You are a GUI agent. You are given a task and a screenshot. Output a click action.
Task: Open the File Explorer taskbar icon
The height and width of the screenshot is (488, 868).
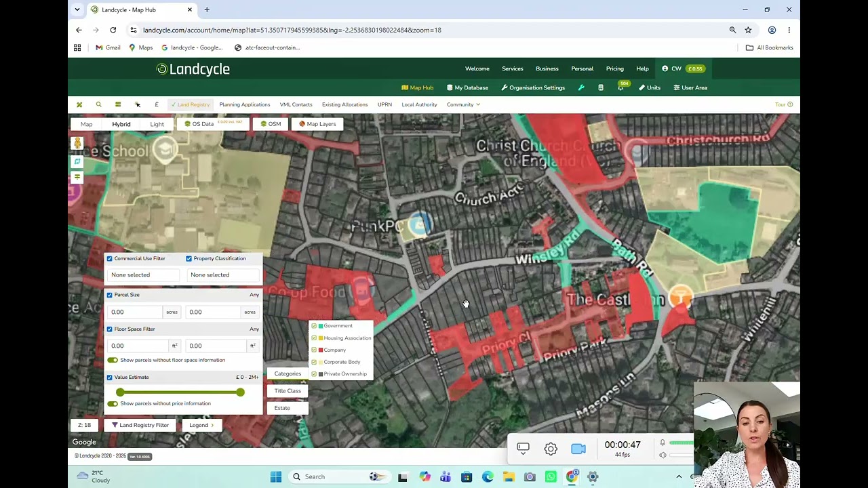pyautogui.click(x=509, y=476)
